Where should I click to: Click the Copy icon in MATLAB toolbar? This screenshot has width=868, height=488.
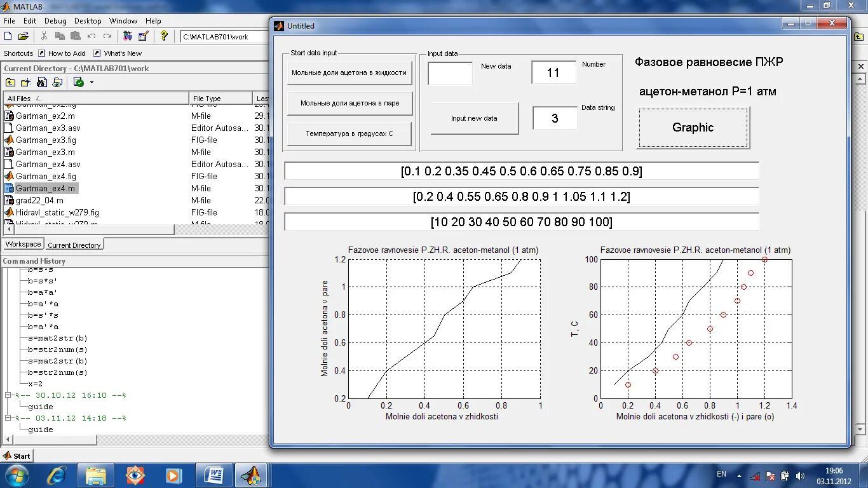point(60,36)
